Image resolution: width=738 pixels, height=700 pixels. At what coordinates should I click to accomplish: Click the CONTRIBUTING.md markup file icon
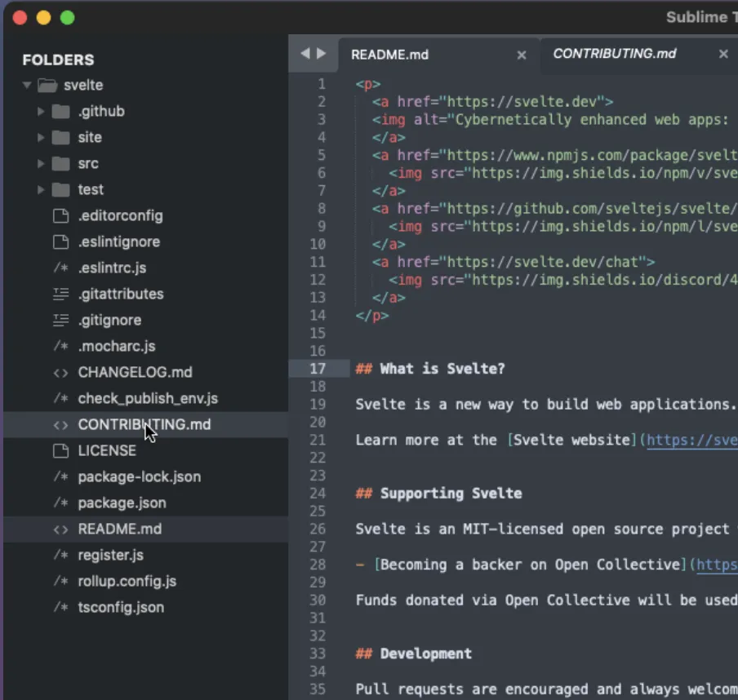pyautogui.click(x=60, y=425)
